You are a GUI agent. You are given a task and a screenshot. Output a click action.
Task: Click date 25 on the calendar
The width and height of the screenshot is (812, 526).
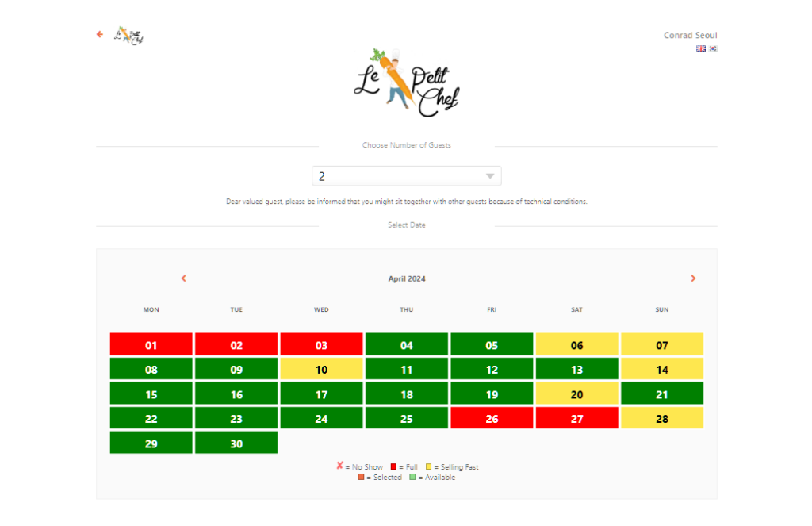(407, 417)
